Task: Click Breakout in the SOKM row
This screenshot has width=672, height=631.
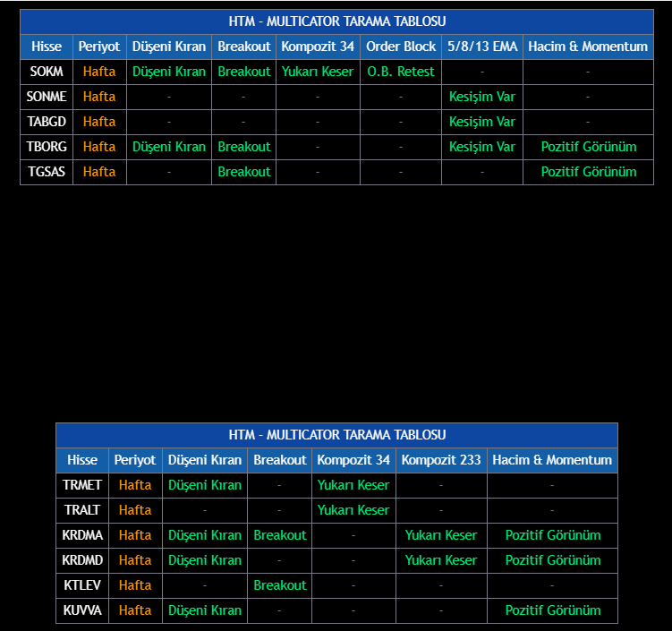Action: tap(244, 72)
